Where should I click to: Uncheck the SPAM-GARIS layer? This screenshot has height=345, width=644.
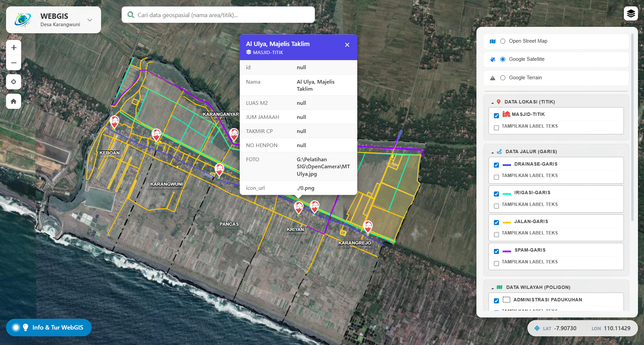(496, 251)
